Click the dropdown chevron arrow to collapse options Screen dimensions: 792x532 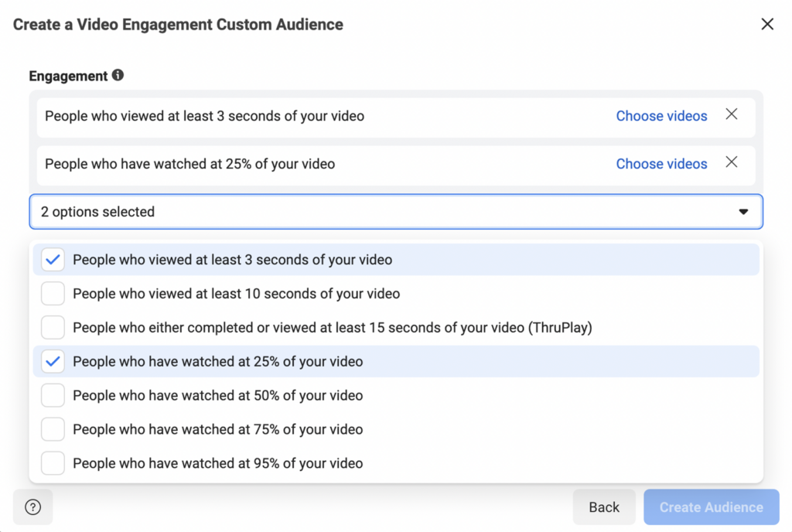(x=743, y=210)
